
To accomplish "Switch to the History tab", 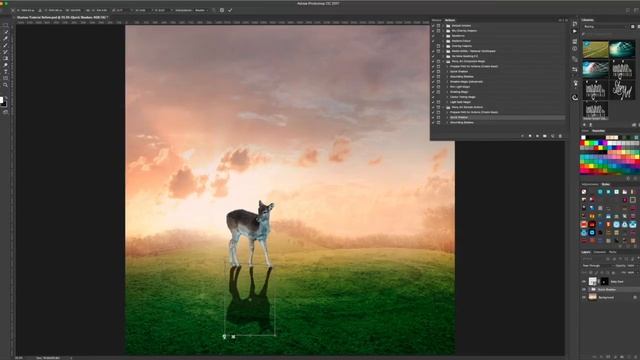I will point(437,20).
